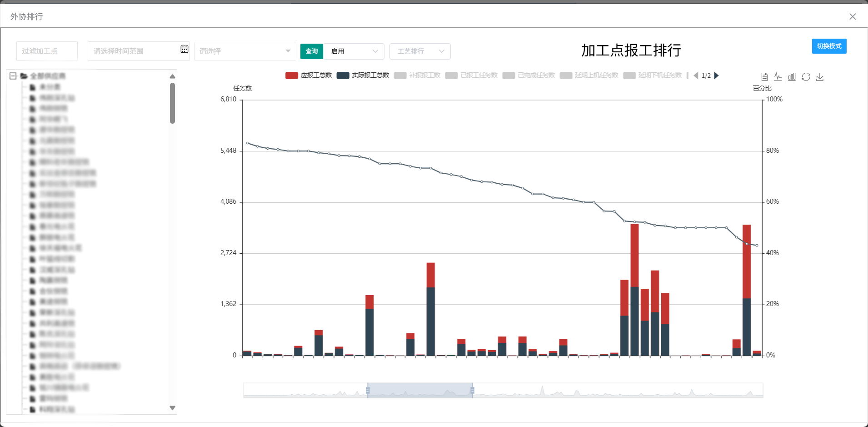The image size is (868, 427).
Task: Enable the 补报报工数 legend series
Action: [418, 75]
